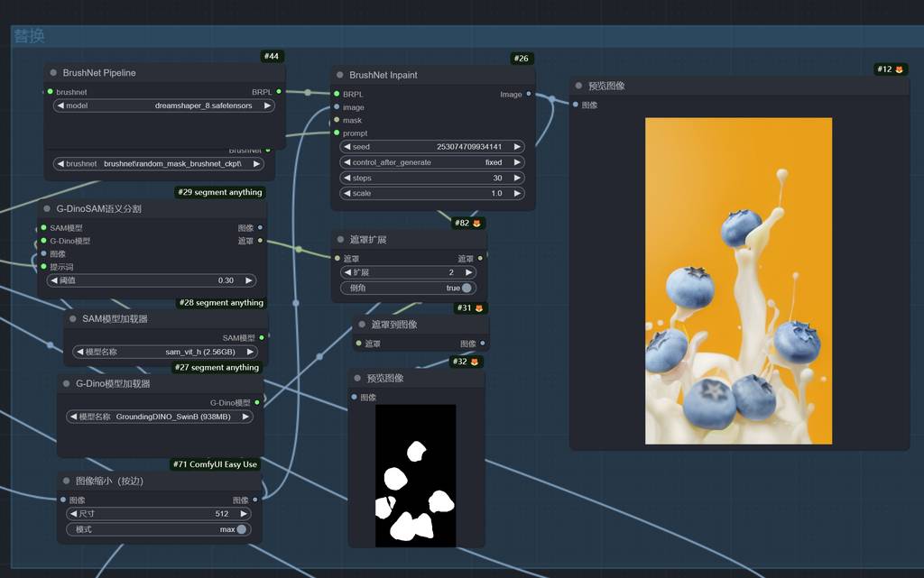
Task: Click the black and white mask preview image
Action: pos(415,475)
